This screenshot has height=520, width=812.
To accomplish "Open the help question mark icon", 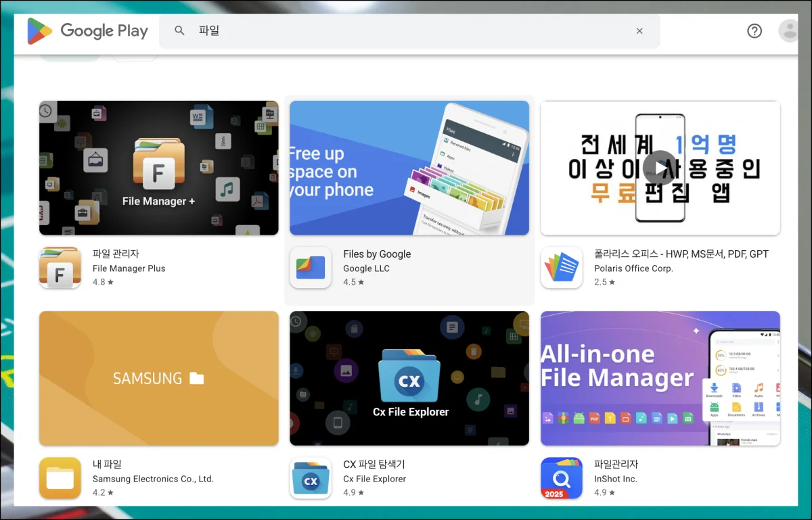I will pos(754,31).
